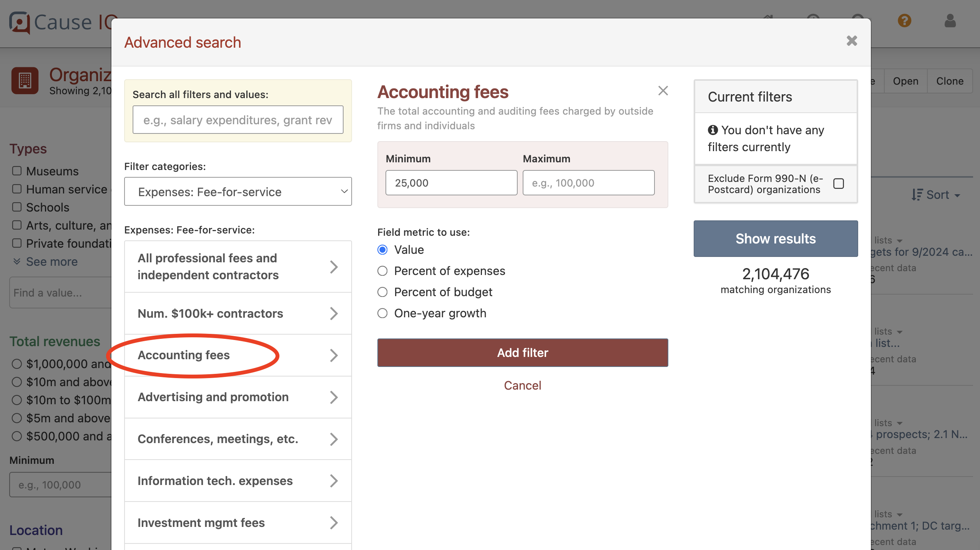Expand the Advertising and promotion filter
Viewport: 980px width, 550px height.
[238, 397]
